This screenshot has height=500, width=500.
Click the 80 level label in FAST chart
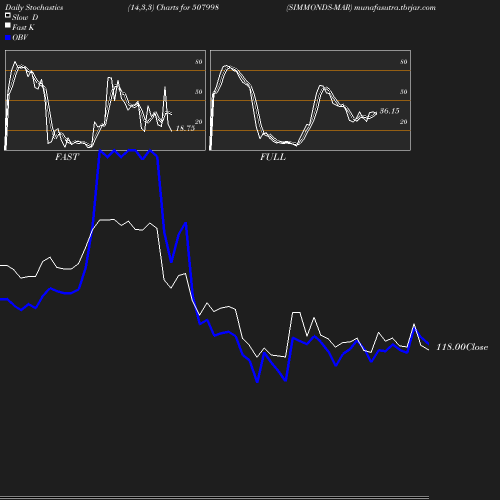199,62
